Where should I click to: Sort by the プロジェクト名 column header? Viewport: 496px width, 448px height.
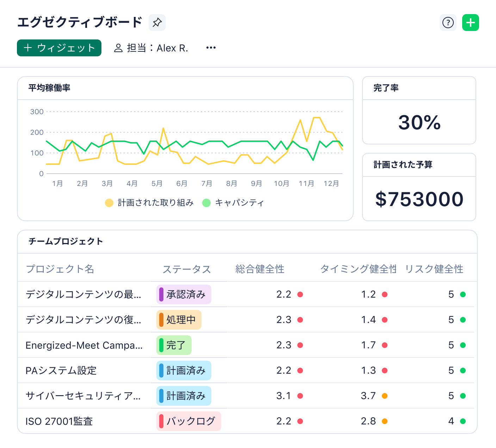60,269
